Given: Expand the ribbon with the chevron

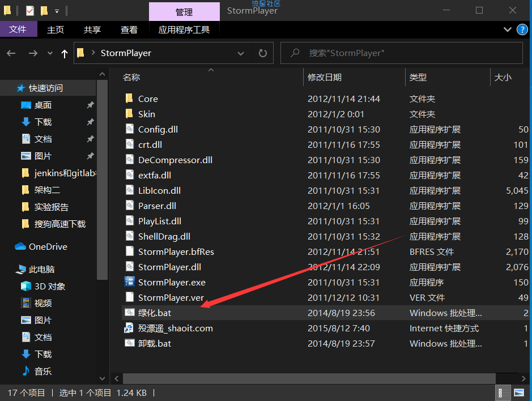Looking at the screenshot, I should (508, 29).
